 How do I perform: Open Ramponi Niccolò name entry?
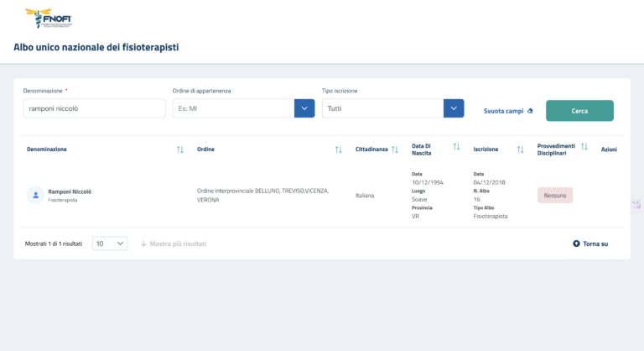coord(70,191)
